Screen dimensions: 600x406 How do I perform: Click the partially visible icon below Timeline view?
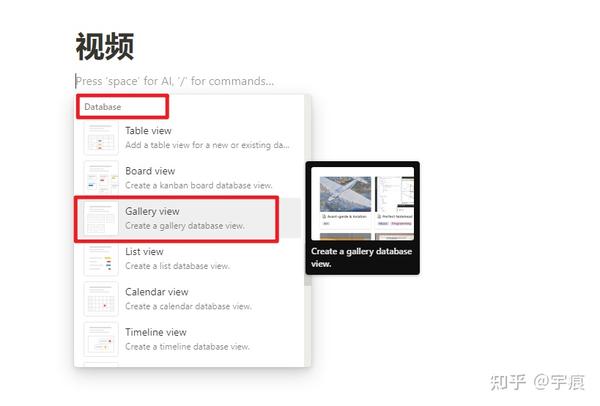(101, 364)
